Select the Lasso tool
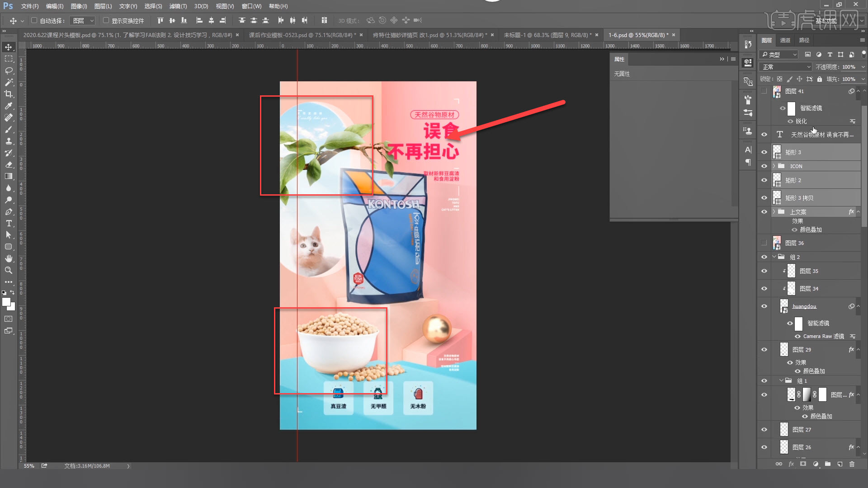Image resolution: width=868 pixels, height=488 pixels. 9,70
